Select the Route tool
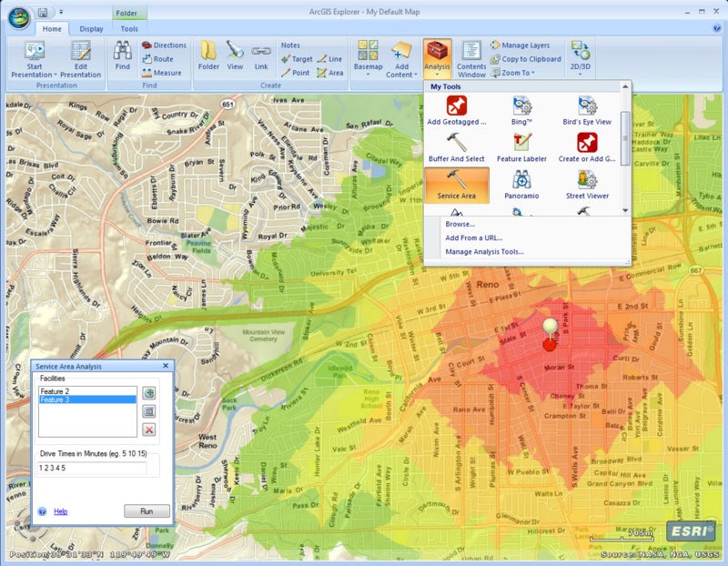 click(157, 59)
